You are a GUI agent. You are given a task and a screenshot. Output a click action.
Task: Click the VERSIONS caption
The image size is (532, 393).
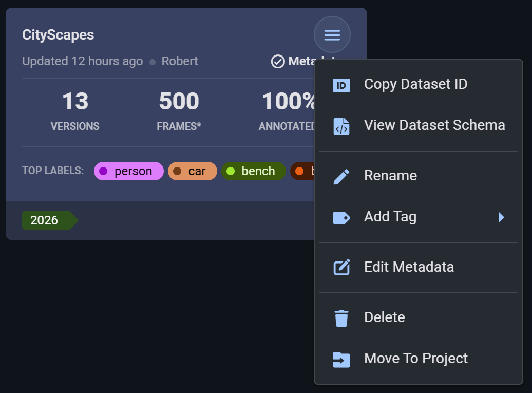(75, 126)
